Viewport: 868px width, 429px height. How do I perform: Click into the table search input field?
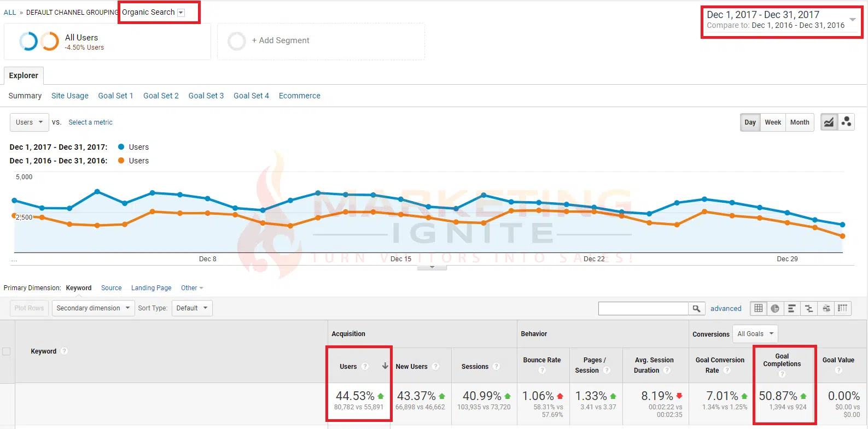pyautogui.click(x=643, y=309)
